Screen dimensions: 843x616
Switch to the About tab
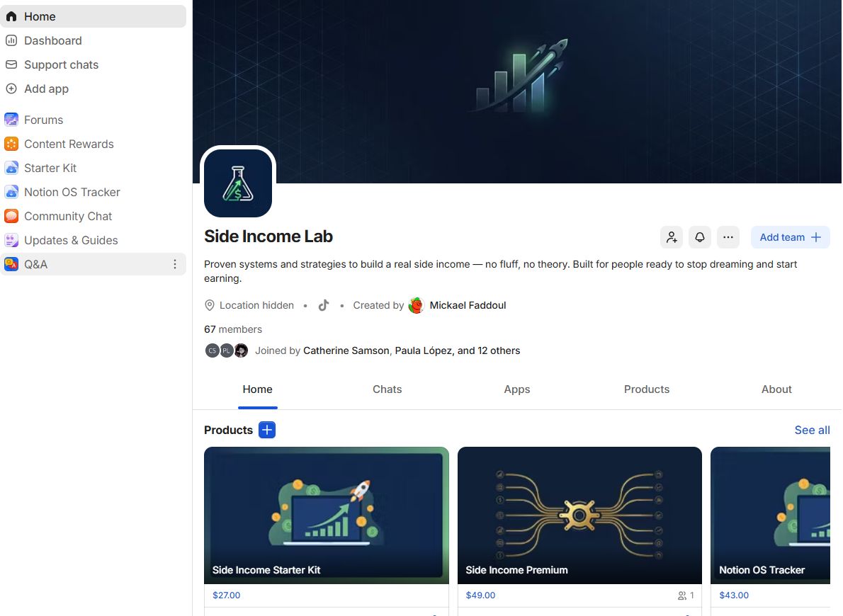(x=776, y=389)
